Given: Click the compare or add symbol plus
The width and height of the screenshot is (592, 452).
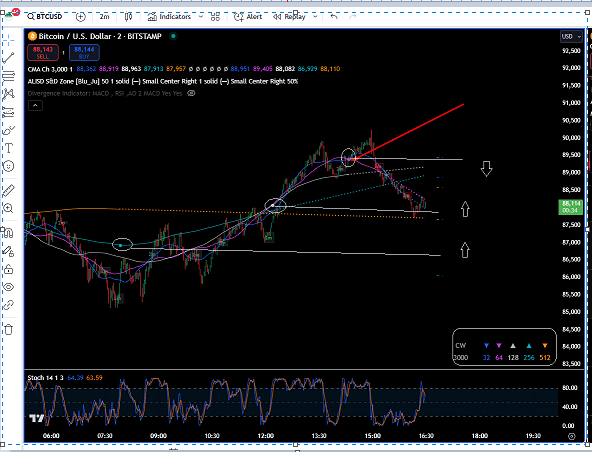Looking at the screenshot, I should [x=80, y=17].
